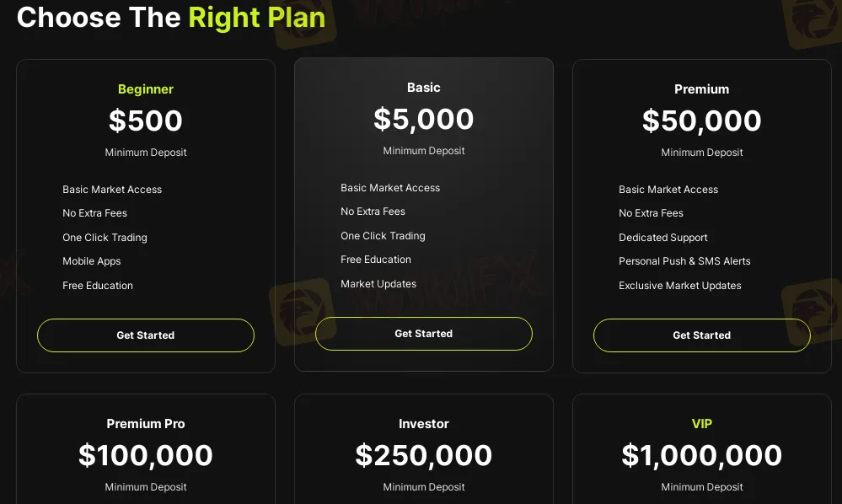The height and width of the screenshot is (504, 842).
Task: Click Market Updates feature in Basic plan
Action: (378, 284)
